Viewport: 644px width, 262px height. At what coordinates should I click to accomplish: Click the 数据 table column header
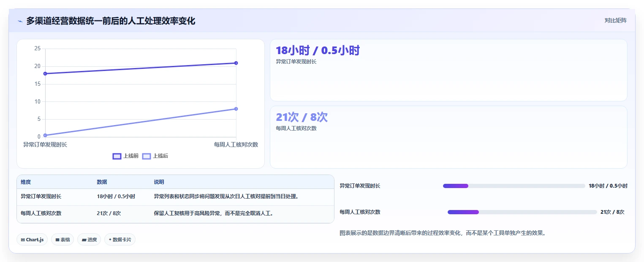(102, 182)
